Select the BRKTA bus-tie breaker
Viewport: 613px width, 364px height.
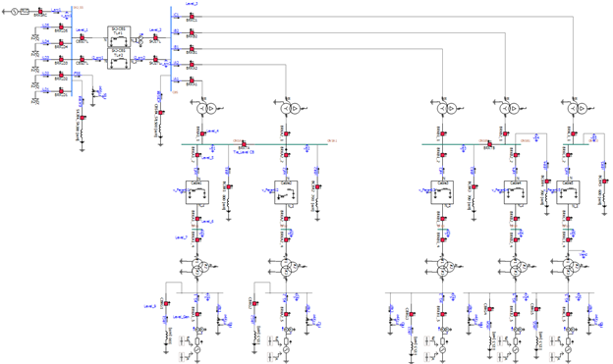pyautogui.click(x=244, y=144)
